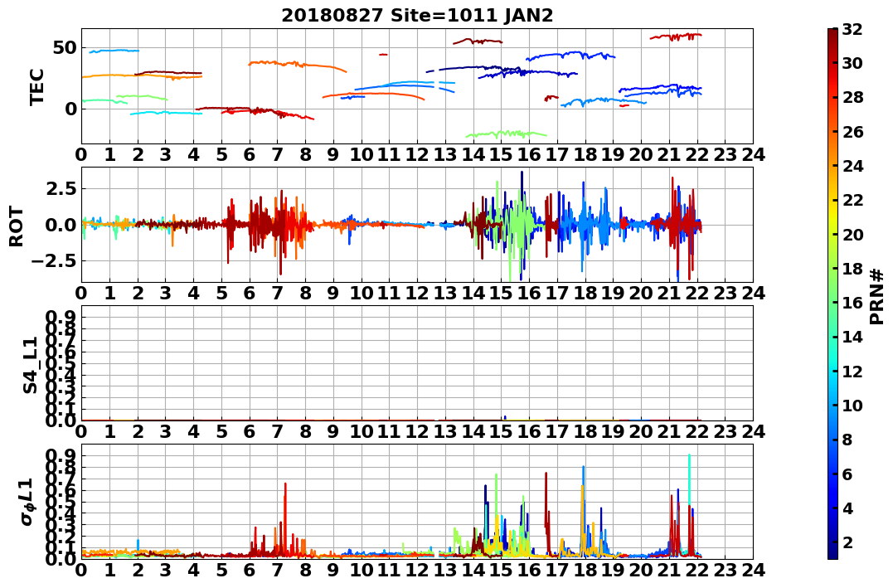This screenshot has width=893, height=588.
Task: Click colorbar tick label '12'
Action: pos(852,371)
